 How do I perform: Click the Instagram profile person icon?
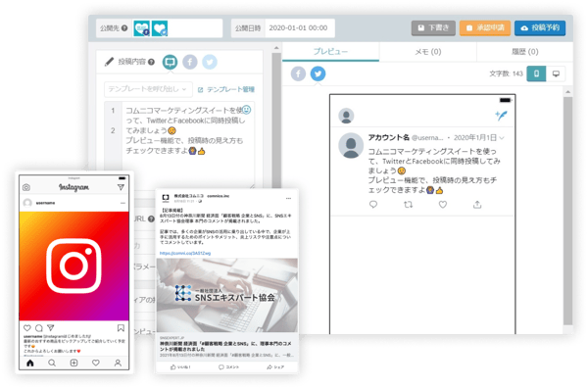coord(118,363)
